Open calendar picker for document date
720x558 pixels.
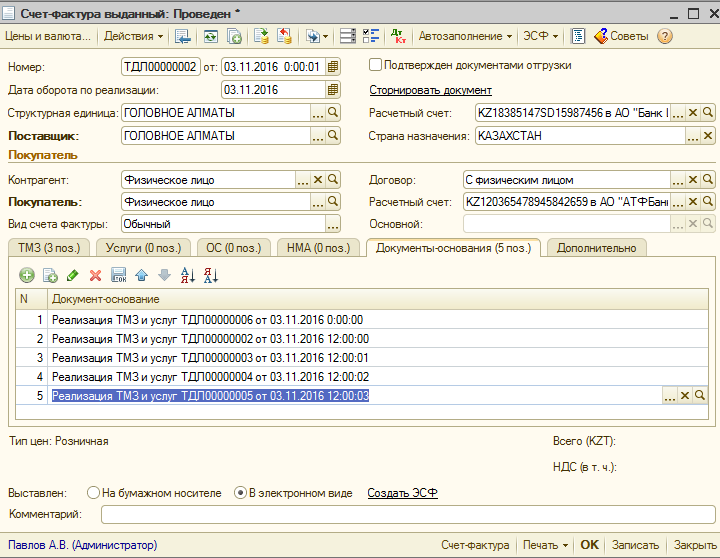333,67
